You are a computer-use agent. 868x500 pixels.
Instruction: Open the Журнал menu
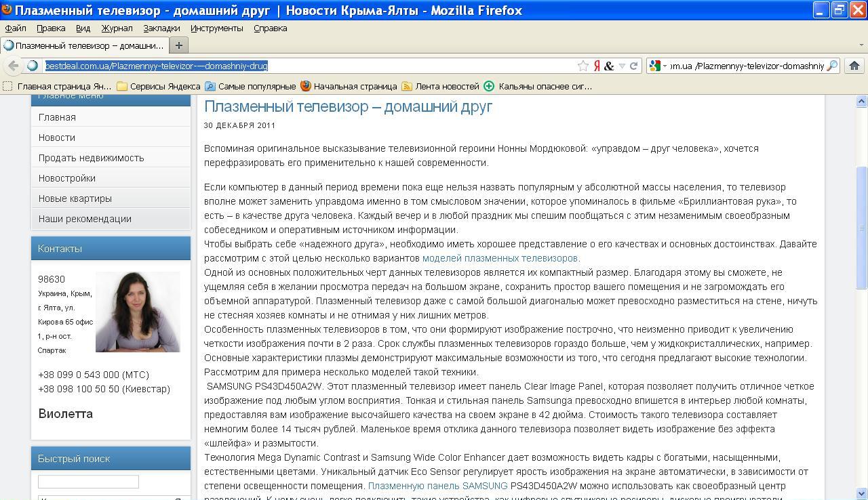tap(117, 28)
